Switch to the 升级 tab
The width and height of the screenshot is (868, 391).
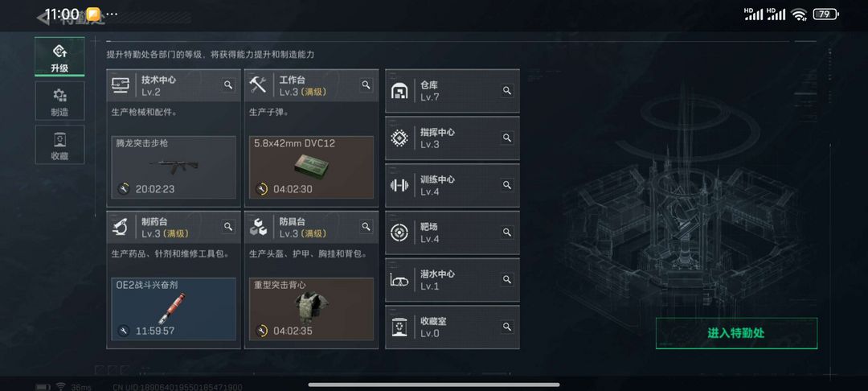coord(59,56)
